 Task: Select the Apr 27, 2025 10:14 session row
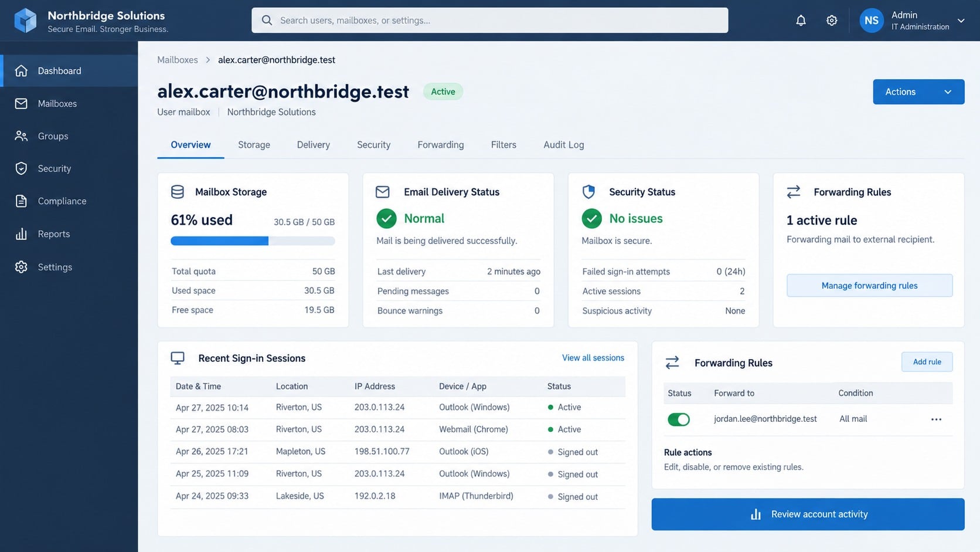[397, 408]
